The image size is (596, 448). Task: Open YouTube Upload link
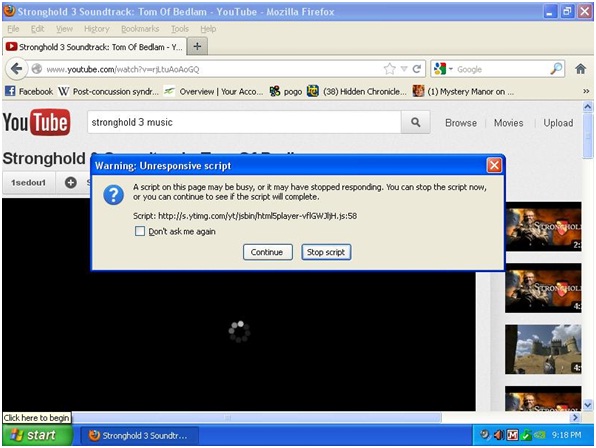[x=558, y=123]
